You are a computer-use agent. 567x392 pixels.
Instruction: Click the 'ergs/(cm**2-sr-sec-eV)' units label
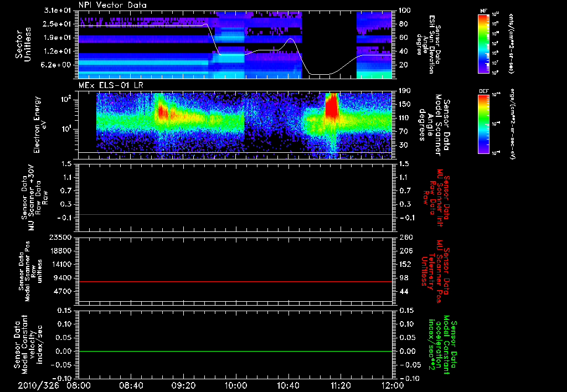pyautogui.click(x=512, y=124)
